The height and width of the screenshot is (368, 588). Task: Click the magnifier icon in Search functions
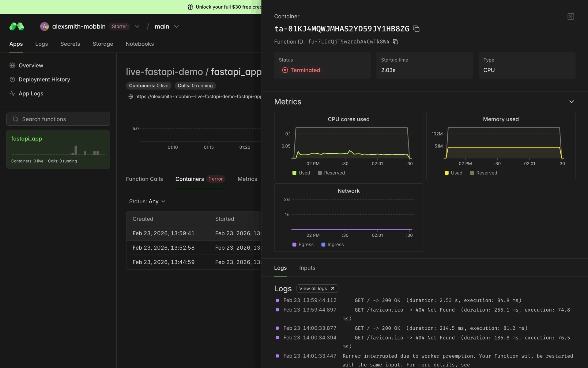[x=16, y=119]
